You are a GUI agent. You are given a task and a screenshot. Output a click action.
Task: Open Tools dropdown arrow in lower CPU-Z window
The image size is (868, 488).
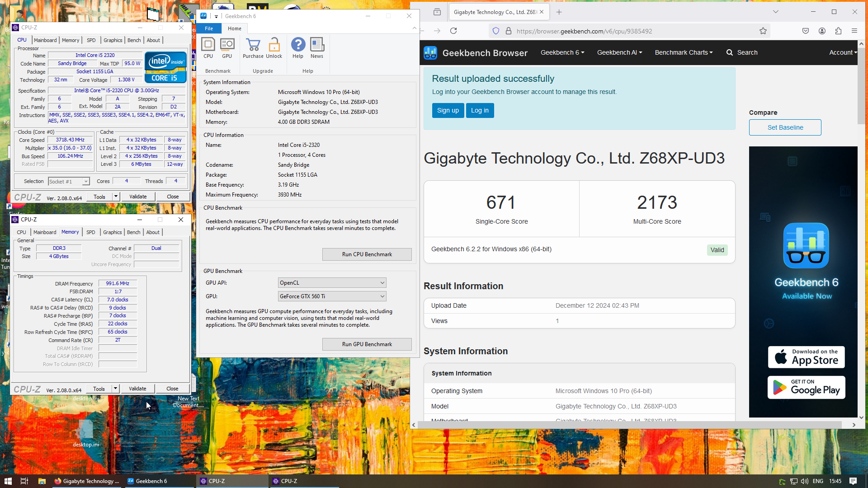[x=116, y=389]
